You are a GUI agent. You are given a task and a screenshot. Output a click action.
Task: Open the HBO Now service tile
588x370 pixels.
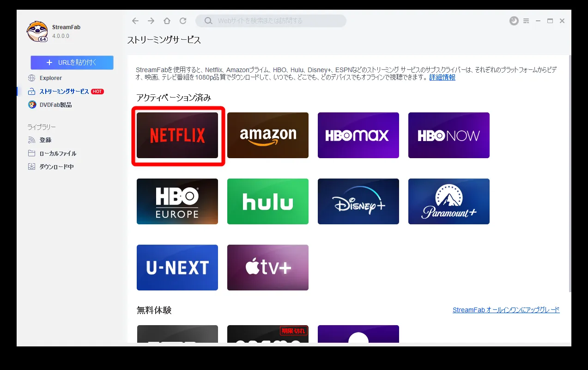449,135
